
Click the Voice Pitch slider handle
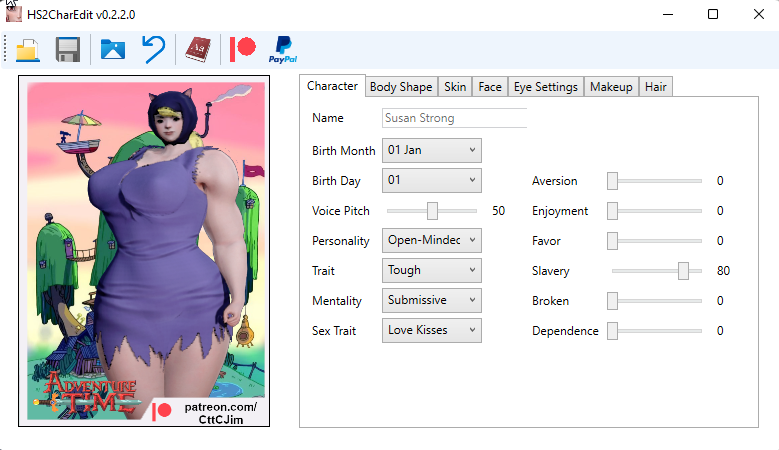point(432,211)
